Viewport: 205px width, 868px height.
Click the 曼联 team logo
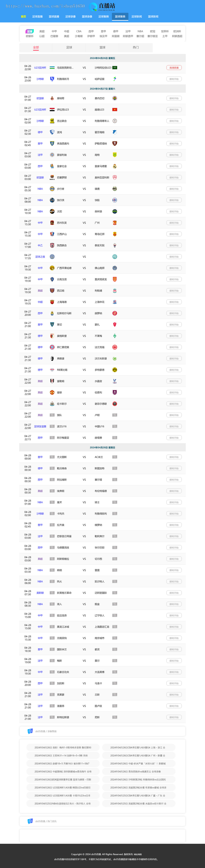[x=52, y=392]
